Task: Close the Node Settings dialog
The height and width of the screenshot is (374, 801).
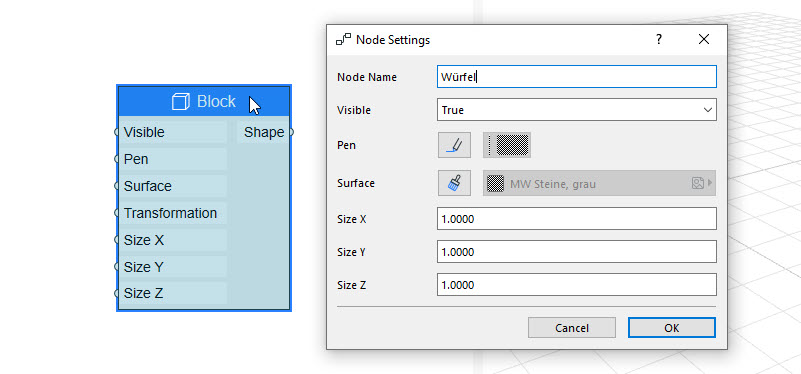Action: (x=704, y=39)
